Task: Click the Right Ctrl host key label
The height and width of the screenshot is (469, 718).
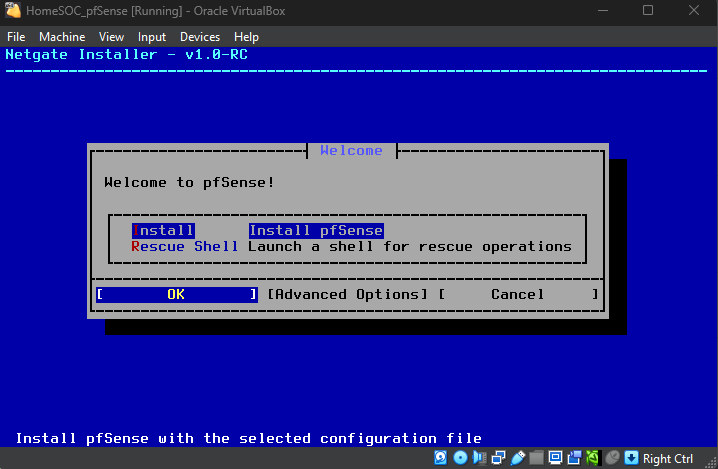Action: click(668, 458)
